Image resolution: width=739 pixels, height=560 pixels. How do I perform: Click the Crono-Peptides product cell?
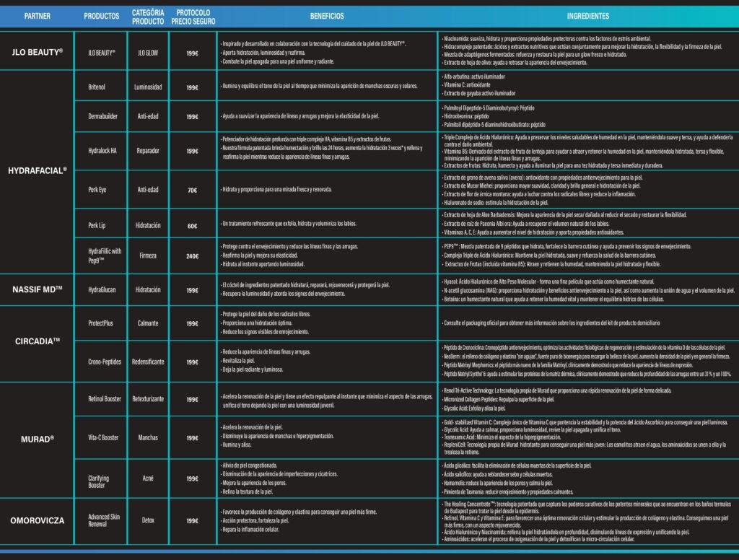(101, 362)
